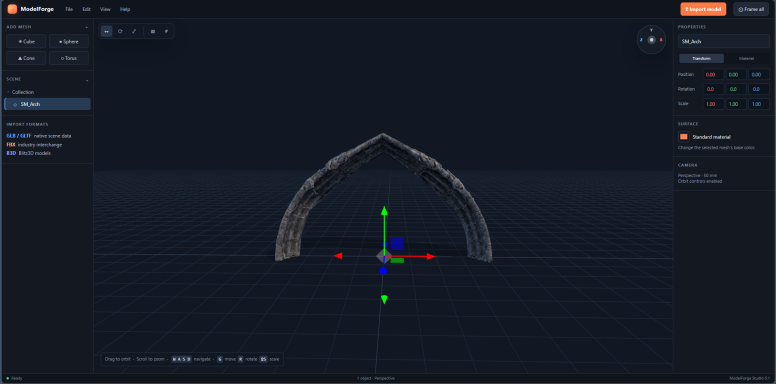Click the 'FBX' format label
The width and height of the screenshot is (776, 384).
point(11,144)
